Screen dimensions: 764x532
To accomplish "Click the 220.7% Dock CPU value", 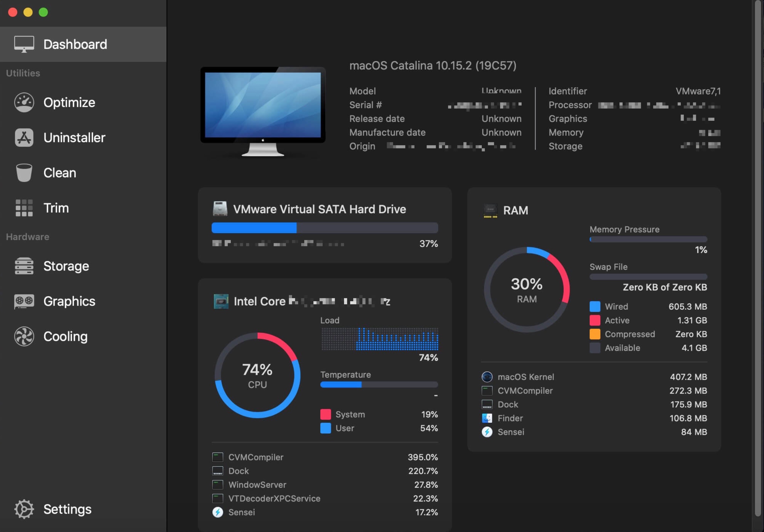I will pyautogui.click(x=423, y=471).
